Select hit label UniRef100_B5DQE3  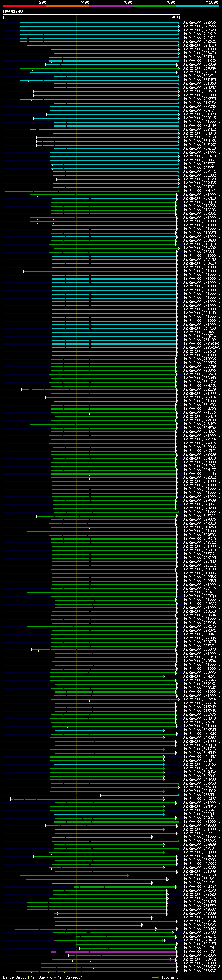coord(199,745)
